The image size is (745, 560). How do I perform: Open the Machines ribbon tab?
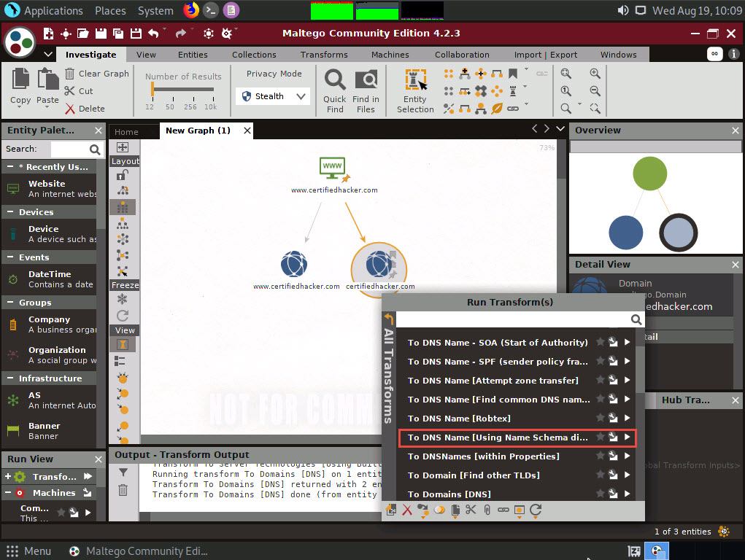[390, 55]
